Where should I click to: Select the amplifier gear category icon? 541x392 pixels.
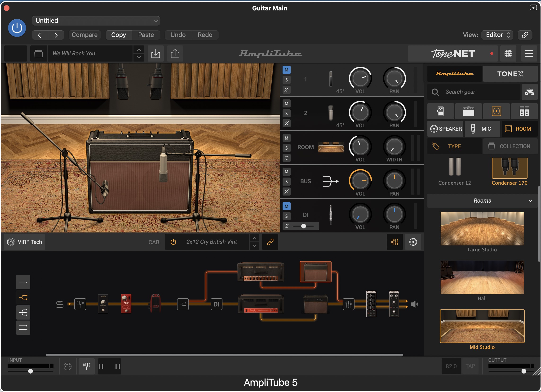coord(469,111)
